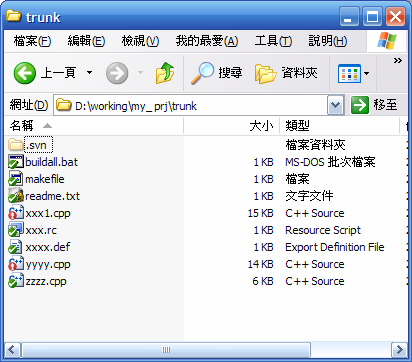Click the 6 KB size cell
The width and height of the screenshot is (412, 362).
[263, 281]
